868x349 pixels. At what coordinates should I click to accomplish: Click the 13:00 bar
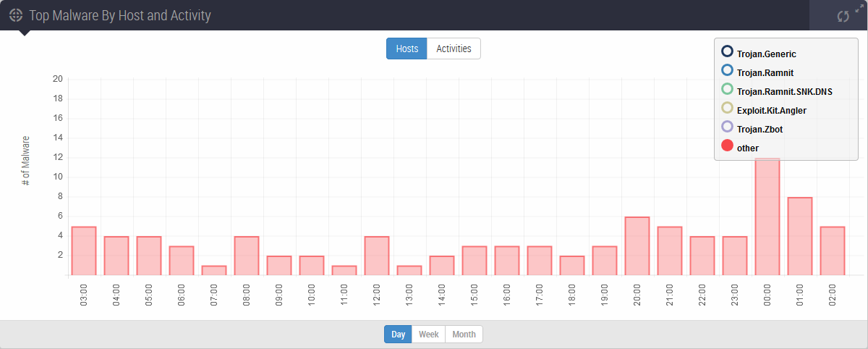click(409, 271)
